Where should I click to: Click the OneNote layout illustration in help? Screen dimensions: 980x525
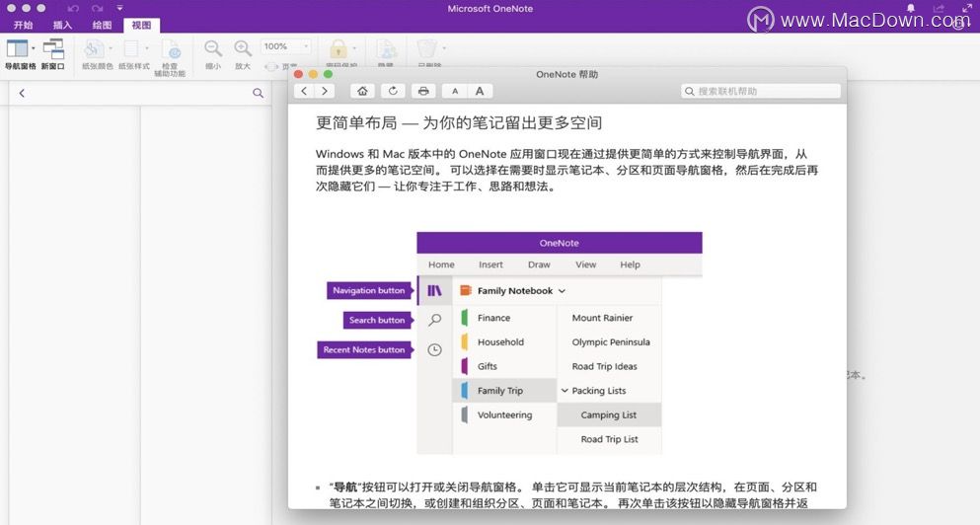[509, 343]
